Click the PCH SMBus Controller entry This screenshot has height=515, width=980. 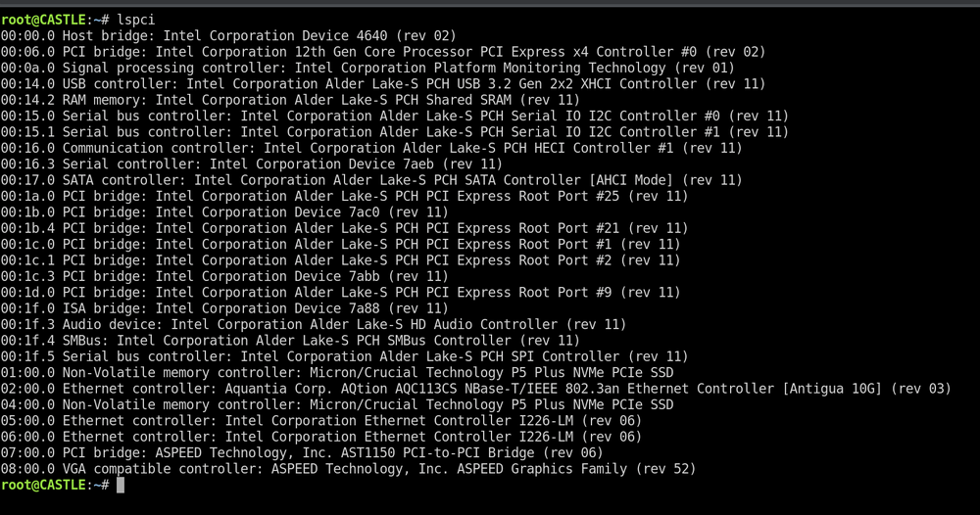[x=290, y=341]
